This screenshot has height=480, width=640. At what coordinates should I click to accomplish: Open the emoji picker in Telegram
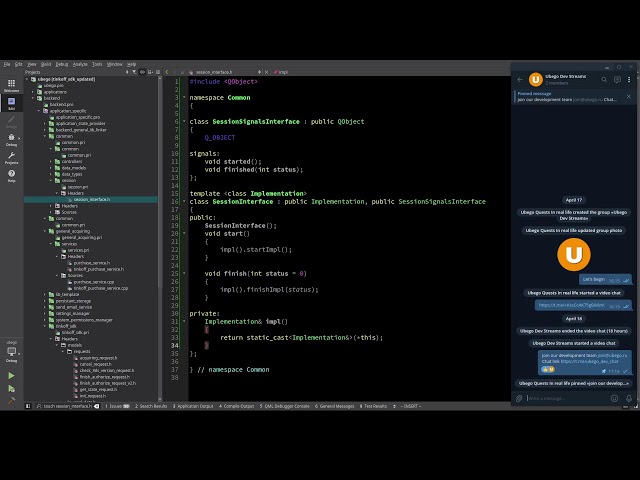614,398
